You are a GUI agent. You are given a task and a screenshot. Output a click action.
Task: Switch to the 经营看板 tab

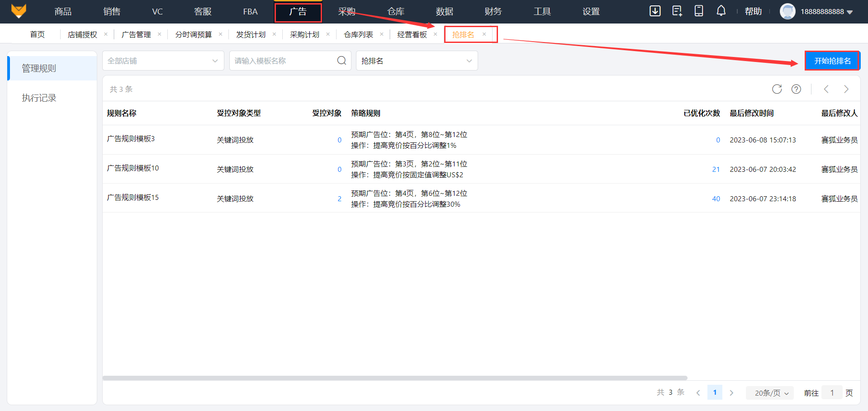(x=412, y=34)
